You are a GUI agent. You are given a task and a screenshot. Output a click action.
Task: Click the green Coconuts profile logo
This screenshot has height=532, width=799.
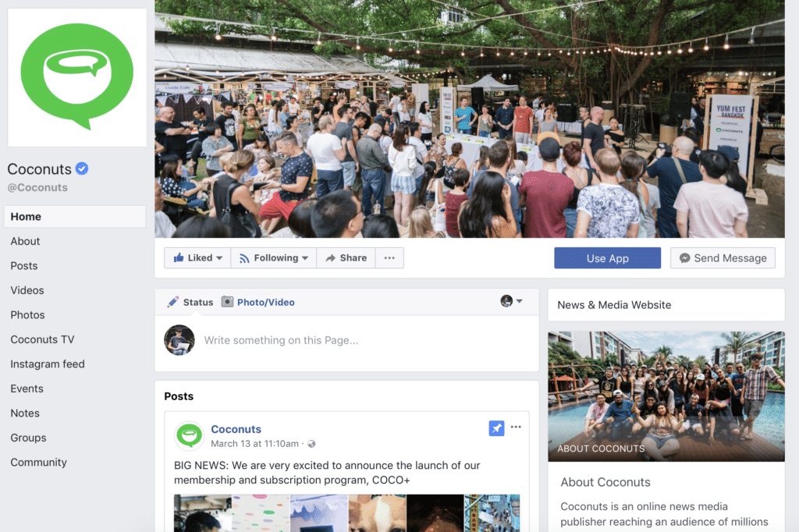pyautogui.click(x=77, y=77)
